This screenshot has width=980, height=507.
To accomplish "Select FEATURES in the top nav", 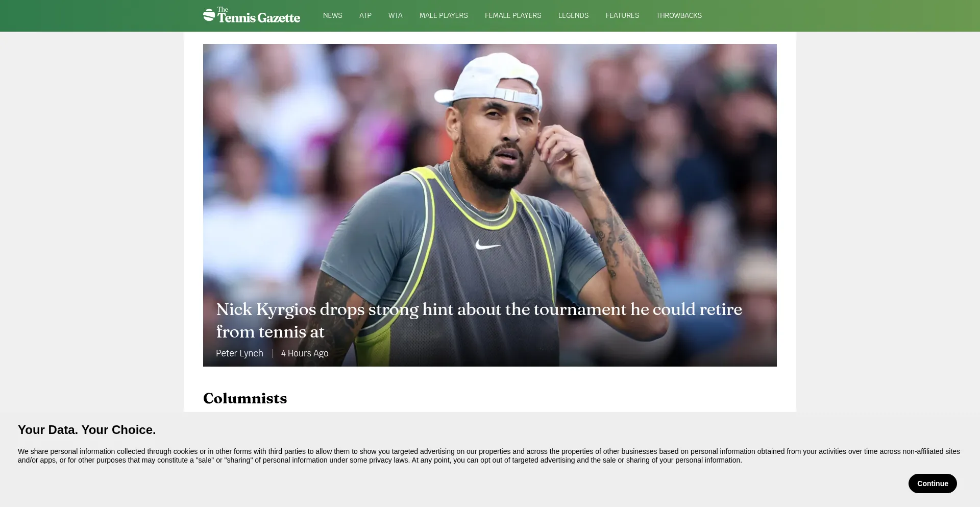I will tap(622, 15).
